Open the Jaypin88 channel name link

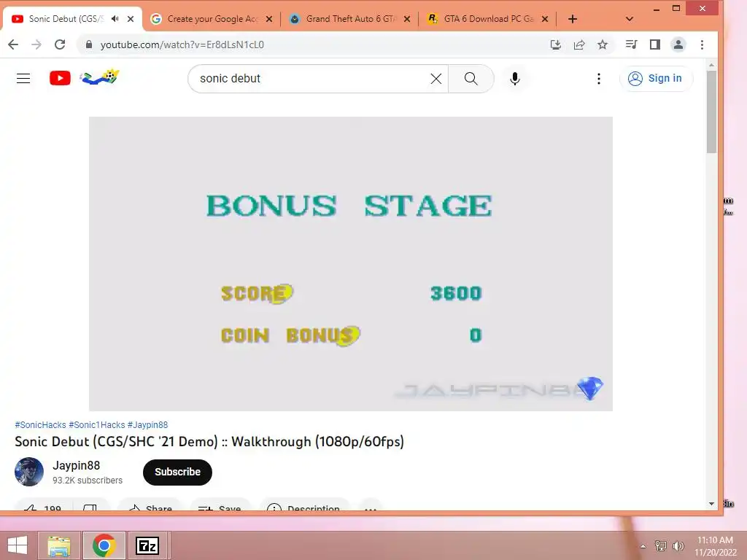pyautogui.click(x=76, y=465)
